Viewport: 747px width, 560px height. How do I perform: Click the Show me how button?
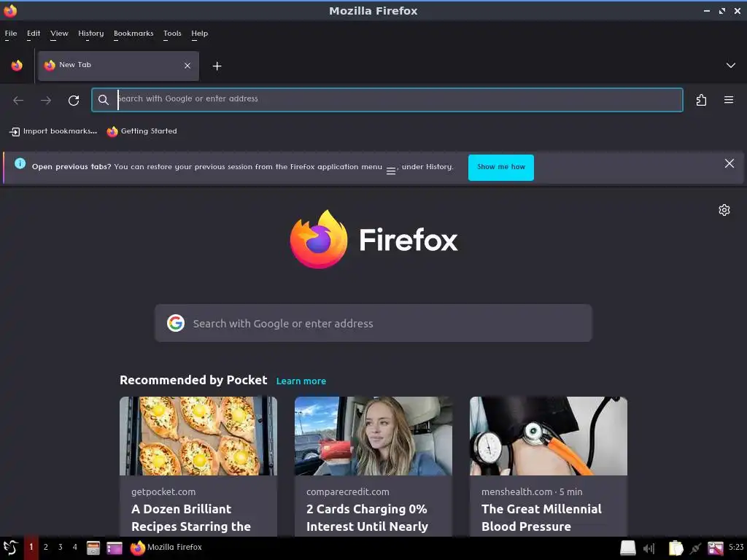pos(500,167)
